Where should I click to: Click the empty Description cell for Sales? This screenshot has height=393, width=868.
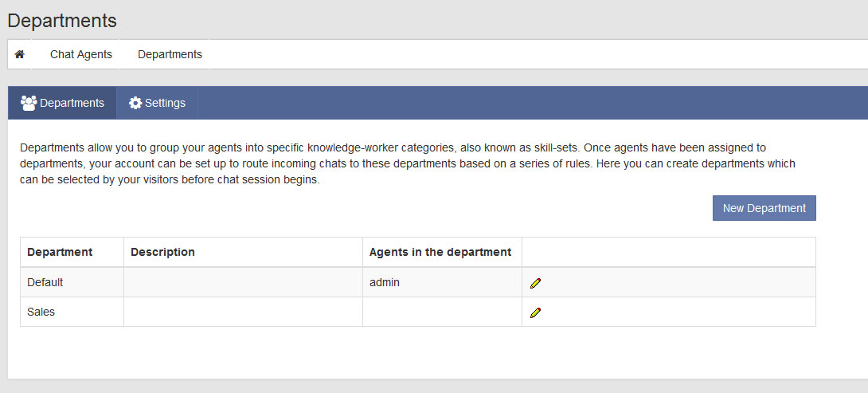[243, 312]
